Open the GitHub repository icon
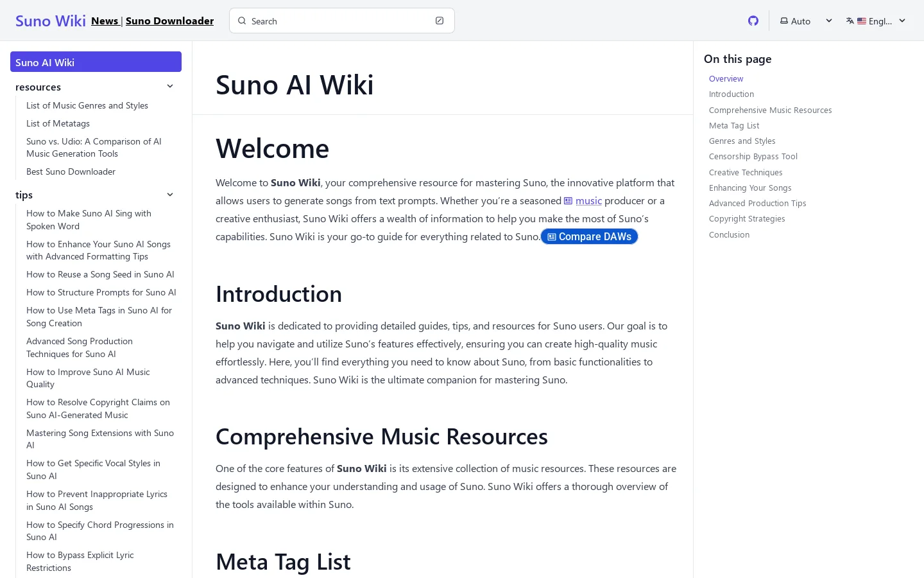 click(753, 21)
